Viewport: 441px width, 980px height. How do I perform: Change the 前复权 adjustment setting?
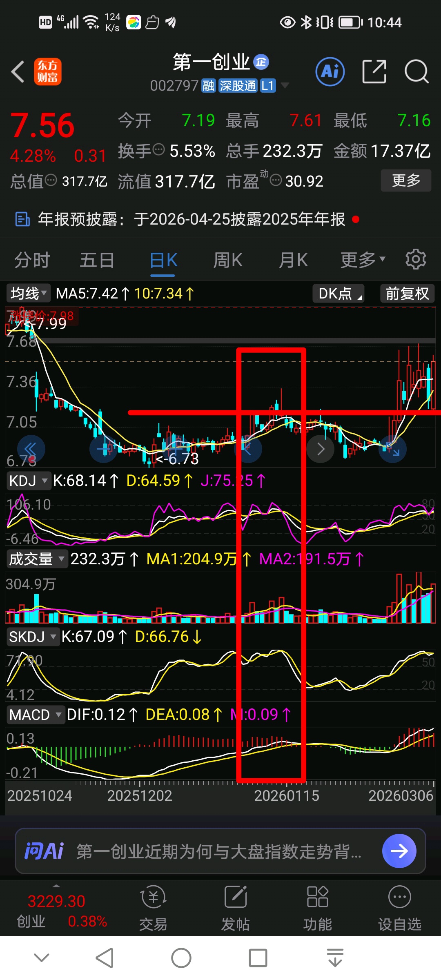coord(407,293)
